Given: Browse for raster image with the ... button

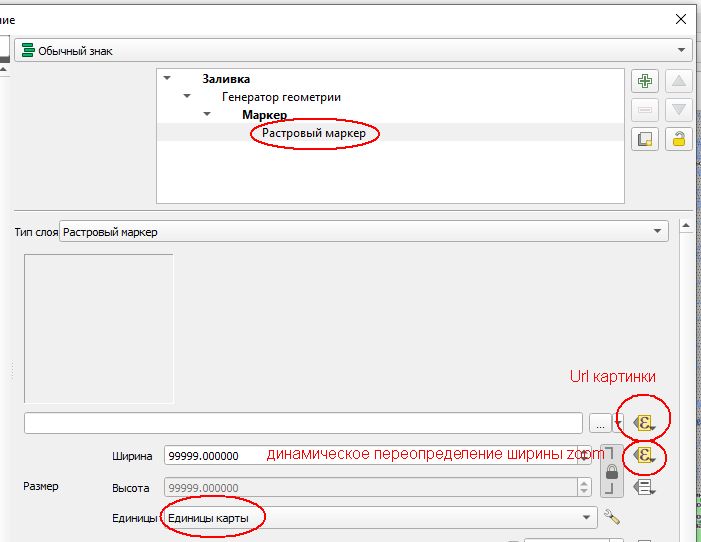Looking at the screenshot, I should click(600, 423).
